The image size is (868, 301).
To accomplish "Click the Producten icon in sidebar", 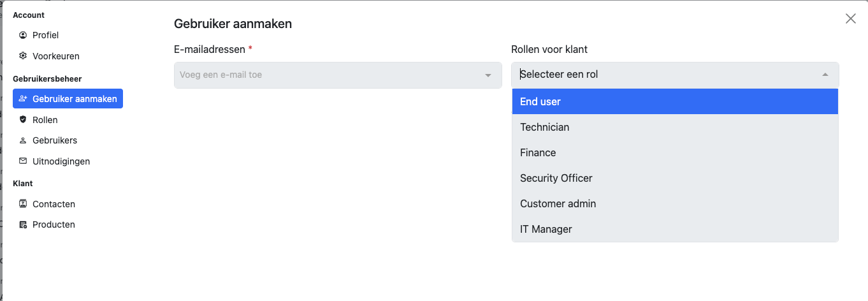I will tap(23, 224).
